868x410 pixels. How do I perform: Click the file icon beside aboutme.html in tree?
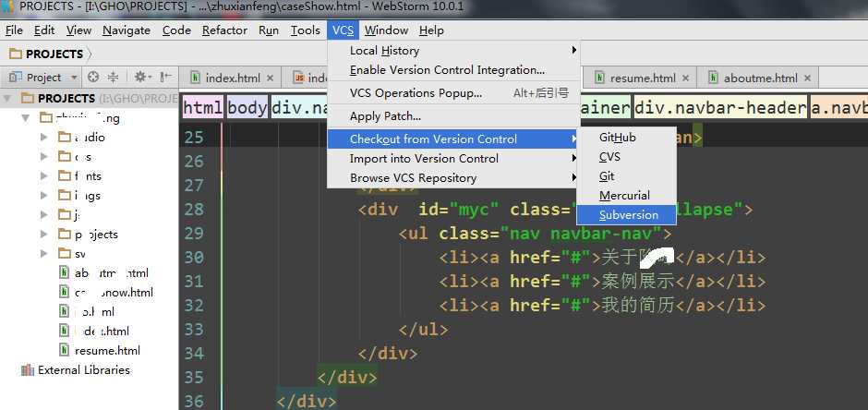(66, 272)
